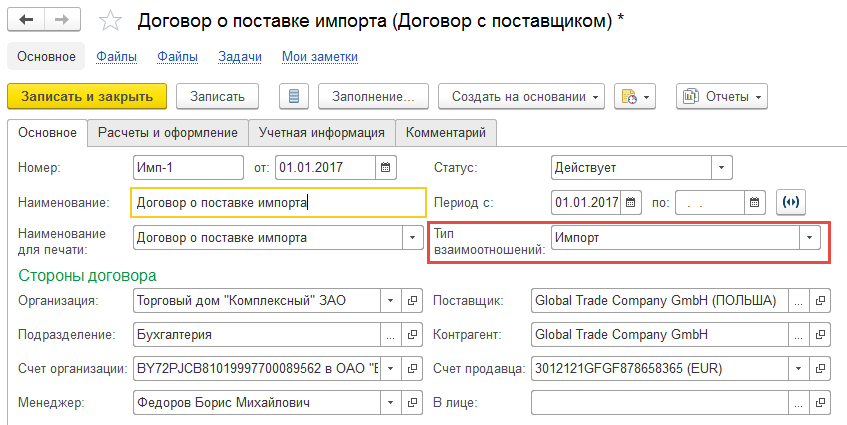
Task: Switch to Учетная информация tab
Action: [321, 132]
